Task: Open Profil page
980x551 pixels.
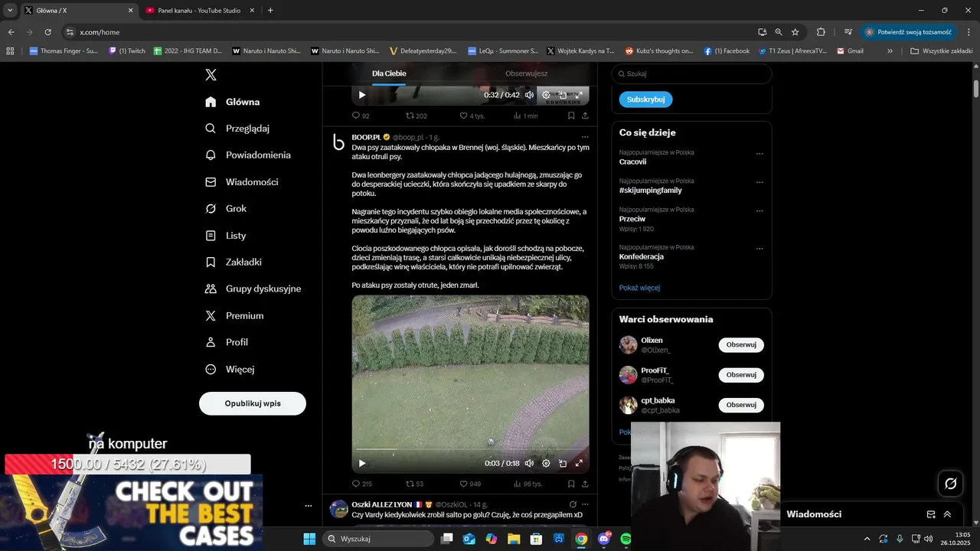Action: click(227, 343)
